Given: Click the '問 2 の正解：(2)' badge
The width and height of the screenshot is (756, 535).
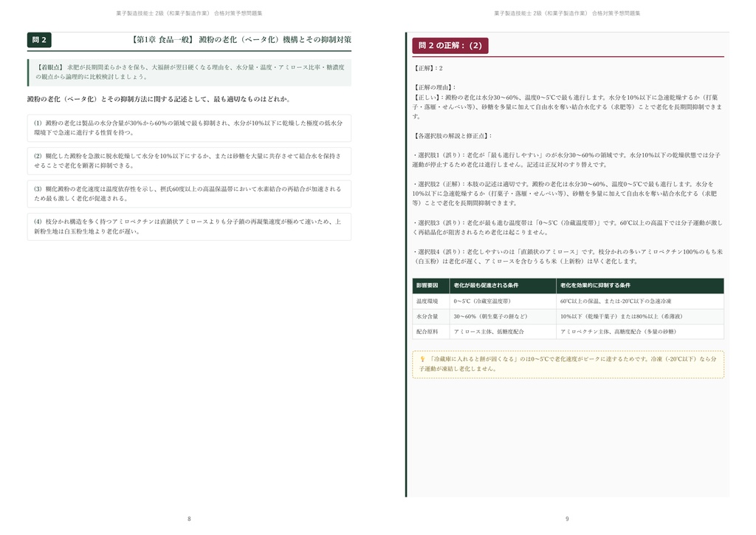Looking at the screenshot, I should [x=450, y=45].
